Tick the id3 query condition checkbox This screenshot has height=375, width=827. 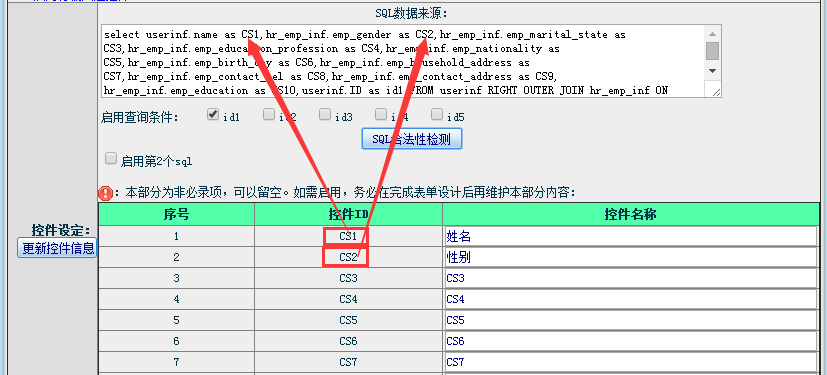click(x=325, y=114)
